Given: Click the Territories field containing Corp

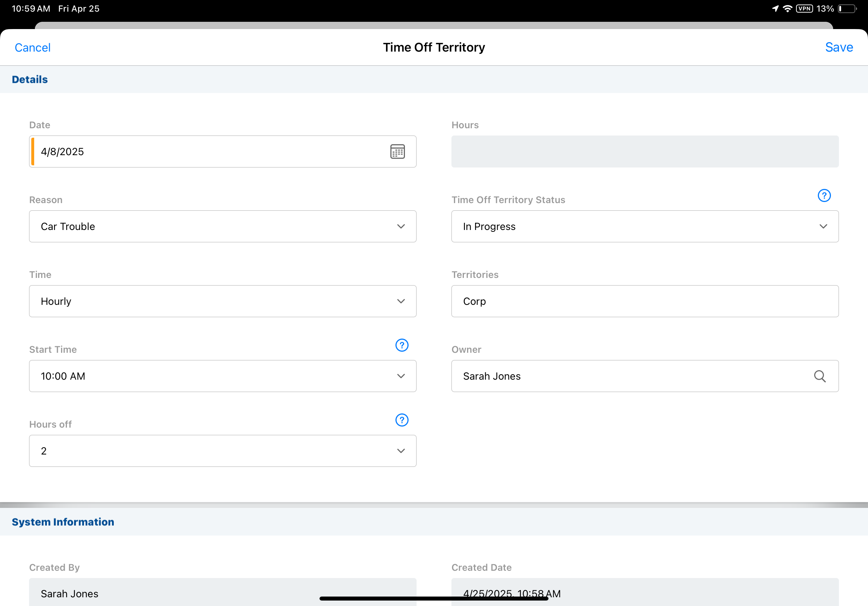Looking at the screenshot, I should pos(644,301).
